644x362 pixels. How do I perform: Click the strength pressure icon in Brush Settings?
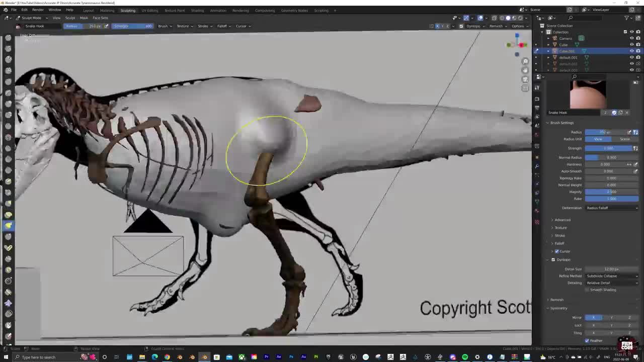pyautogui.click(x=635, y=148)
